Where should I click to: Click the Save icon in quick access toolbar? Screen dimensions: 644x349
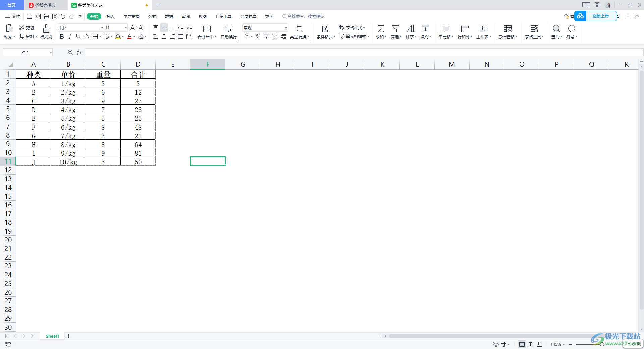29,16
